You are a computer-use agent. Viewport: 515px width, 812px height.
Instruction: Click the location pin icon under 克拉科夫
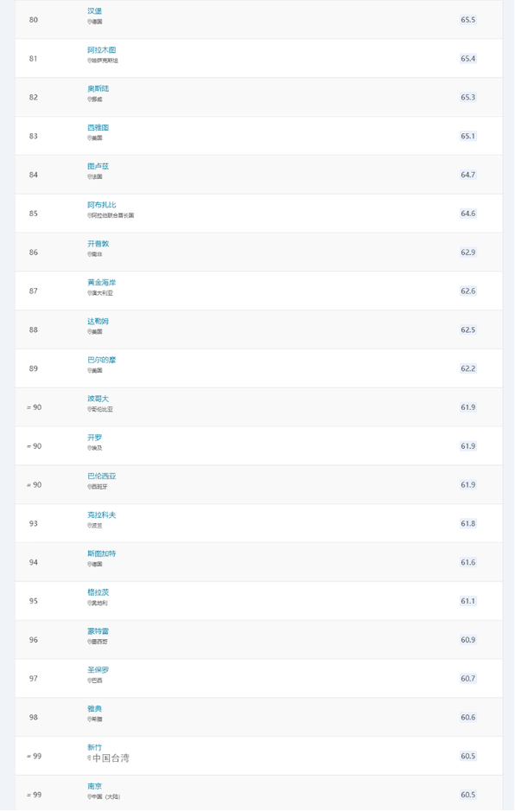pyautogui.click(x=89, y=526)
